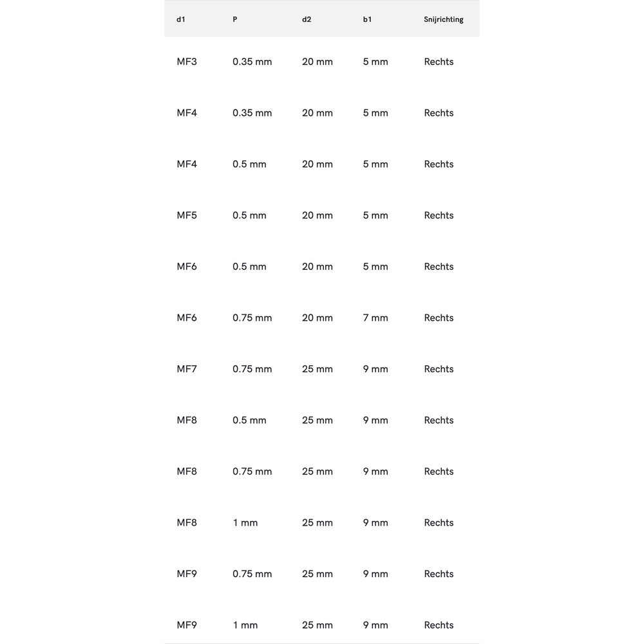Click the 0.5 mm pitch in the MF8 row
Screen dimensions: 644x644
(x=249, y=420)
